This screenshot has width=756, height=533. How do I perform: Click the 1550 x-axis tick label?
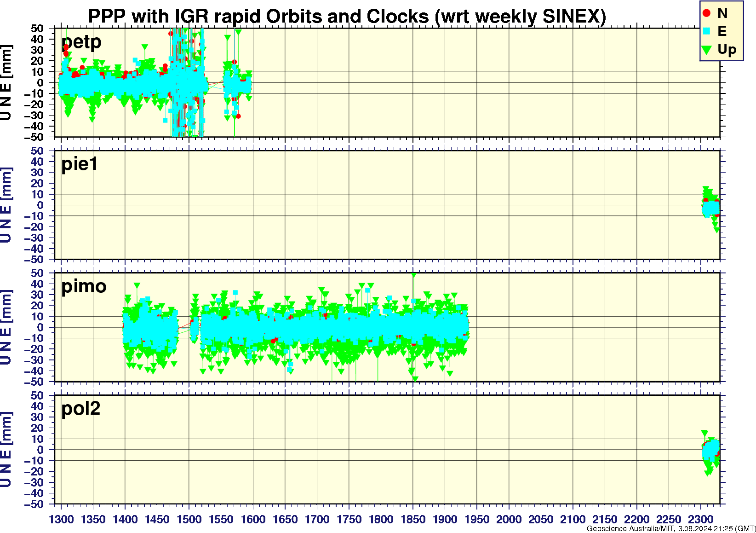pyautogui.click(x=221, y=519)
